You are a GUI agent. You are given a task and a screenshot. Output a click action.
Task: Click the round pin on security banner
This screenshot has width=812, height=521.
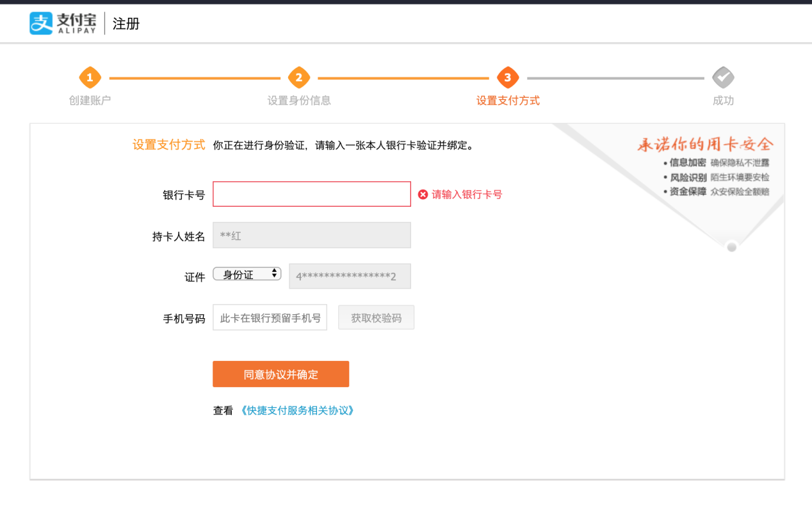click(x=732, y=247)
